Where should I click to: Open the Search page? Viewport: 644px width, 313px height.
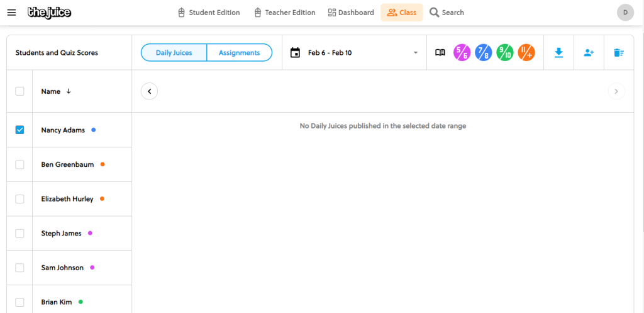(447, 13)
